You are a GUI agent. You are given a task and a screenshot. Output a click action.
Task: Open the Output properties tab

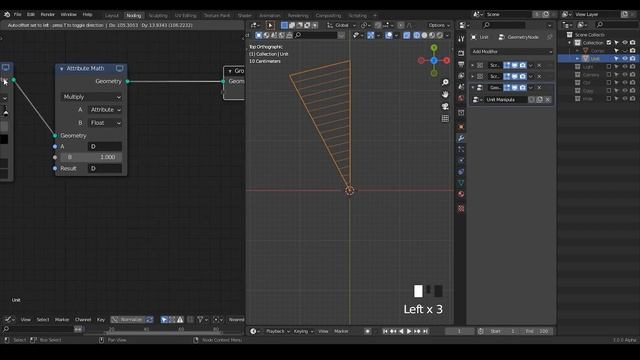click(x=461, y=64)
